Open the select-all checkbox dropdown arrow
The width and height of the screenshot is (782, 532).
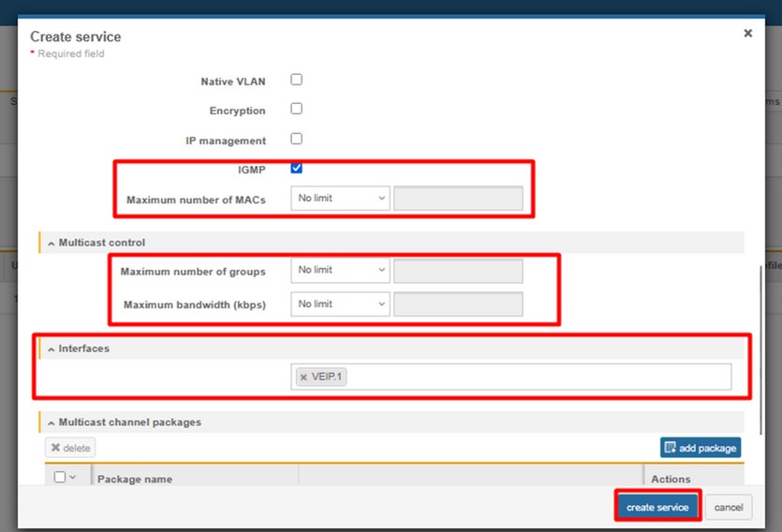(x=73, y=478)
